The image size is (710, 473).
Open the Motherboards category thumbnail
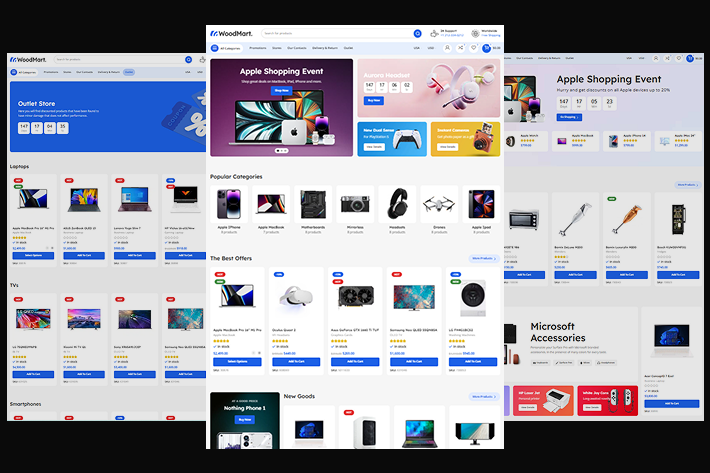[x=313, y=203]
